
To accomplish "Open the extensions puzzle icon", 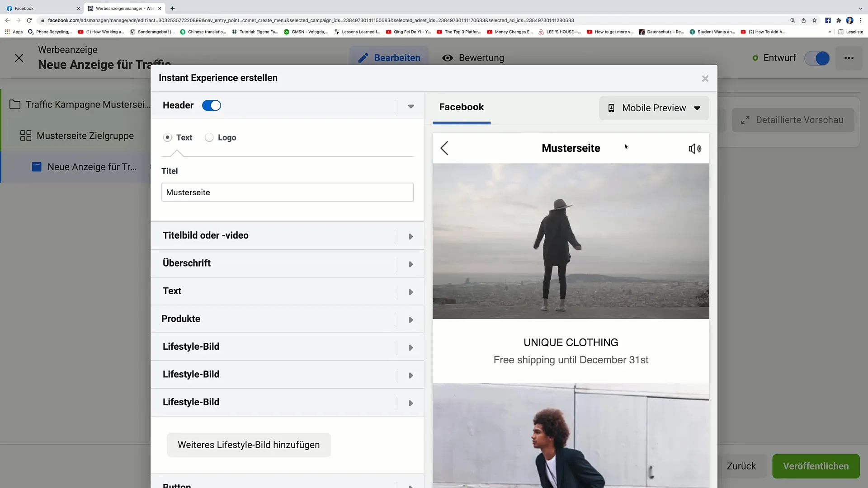I will (839, 20).
